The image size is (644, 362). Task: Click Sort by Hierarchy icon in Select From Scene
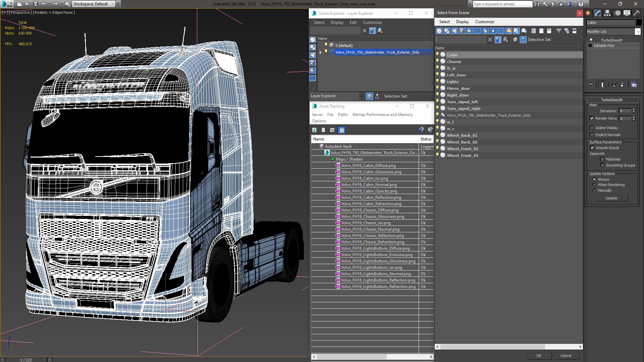523,40
